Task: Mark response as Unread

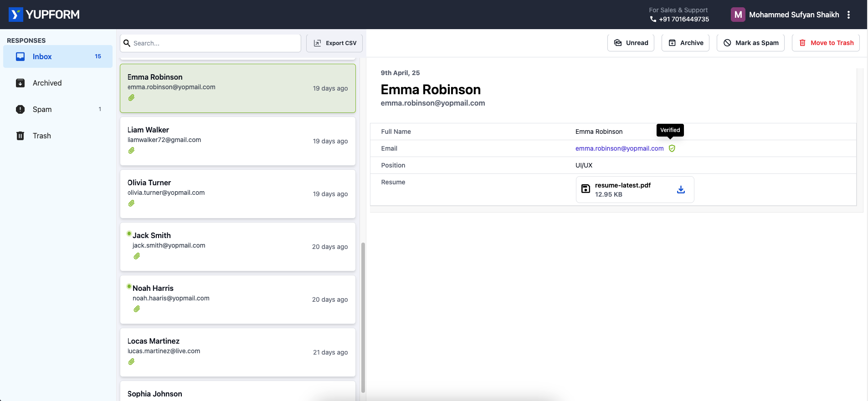Action: (x=631, y=43)
